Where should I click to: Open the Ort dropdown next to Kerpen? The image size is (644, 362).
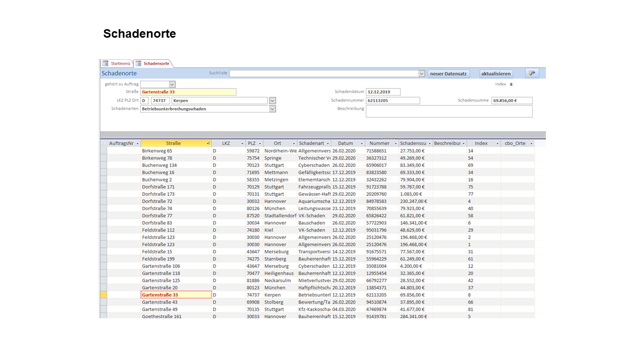point(272,101)
